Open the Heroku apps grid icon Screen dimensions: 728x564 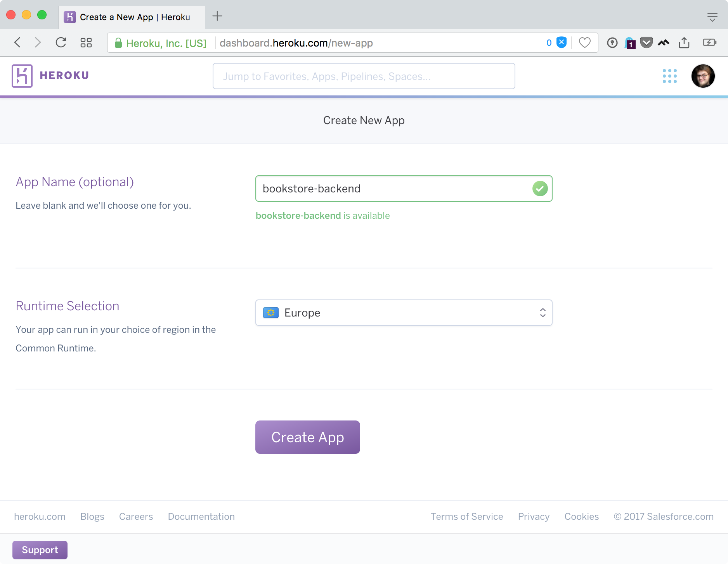point(670,76)
